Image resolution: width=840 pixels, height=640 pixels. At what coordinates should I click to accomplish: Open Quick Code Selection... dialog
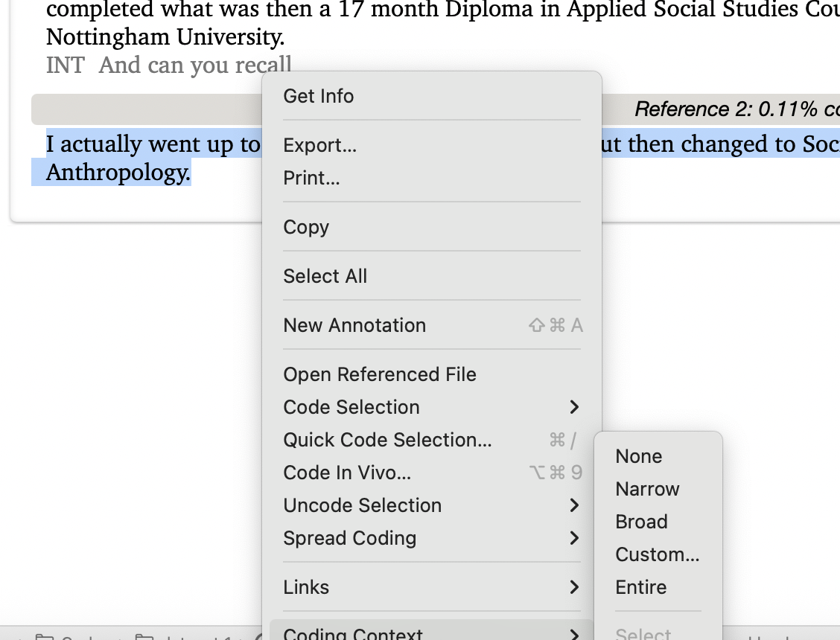[x=387, y=440]
